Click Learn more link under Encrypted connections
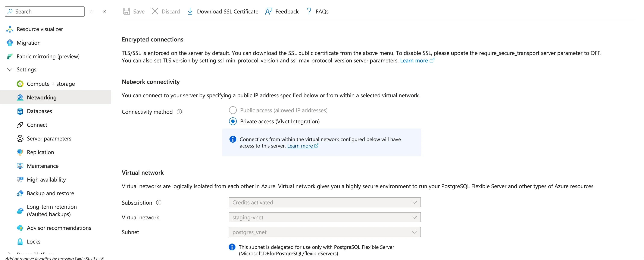The image size is (644, 260). pos(414,61)
